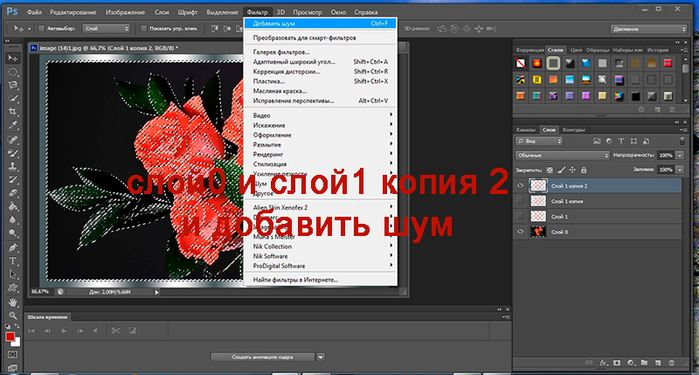The height and width of the screenshot is (375, 699).
Task: Click Создать анимацию кадра button
Action: click(263, 357)
